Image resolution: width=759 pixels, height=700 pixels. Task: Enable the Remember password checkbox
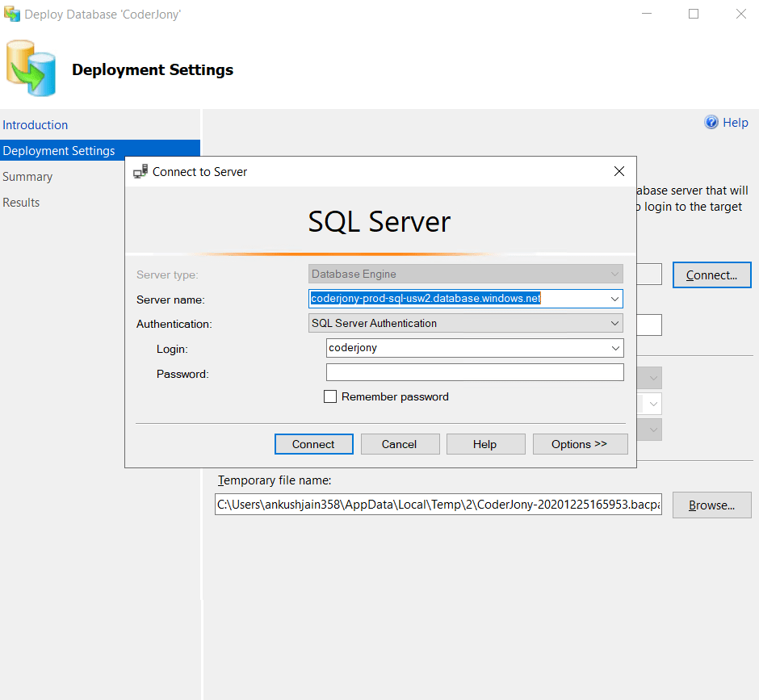pos(330,396)
